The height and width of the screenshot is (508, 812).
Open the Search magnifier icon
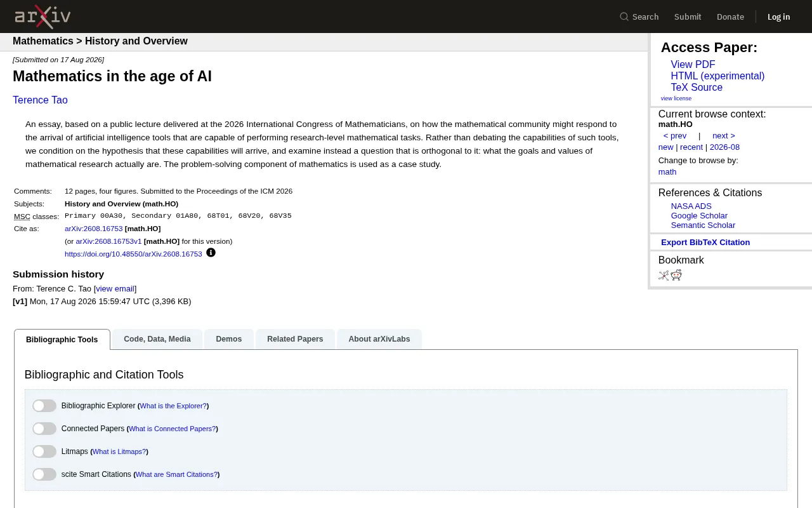[624, 17]
